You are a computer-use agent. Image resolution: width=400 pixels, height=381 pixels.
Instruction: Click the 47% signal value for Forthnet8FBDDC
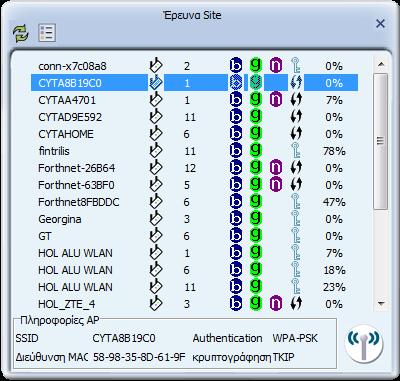click(334, 202)
